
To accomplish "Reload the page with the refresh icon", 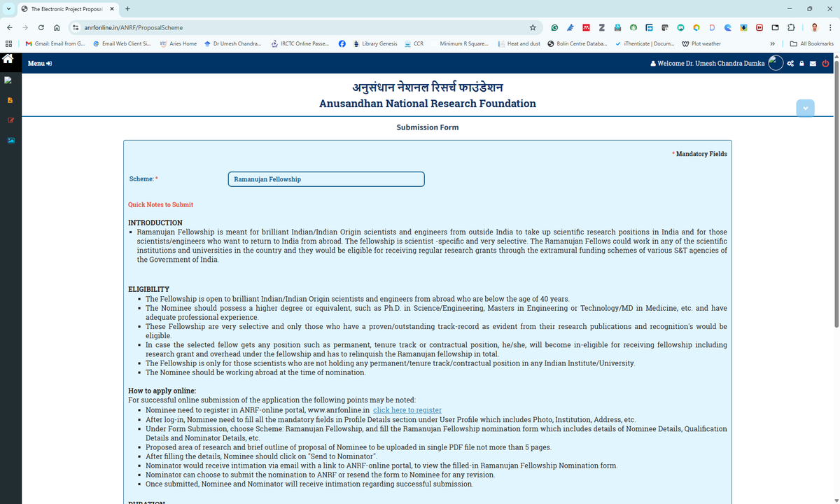I will point(41,27).
